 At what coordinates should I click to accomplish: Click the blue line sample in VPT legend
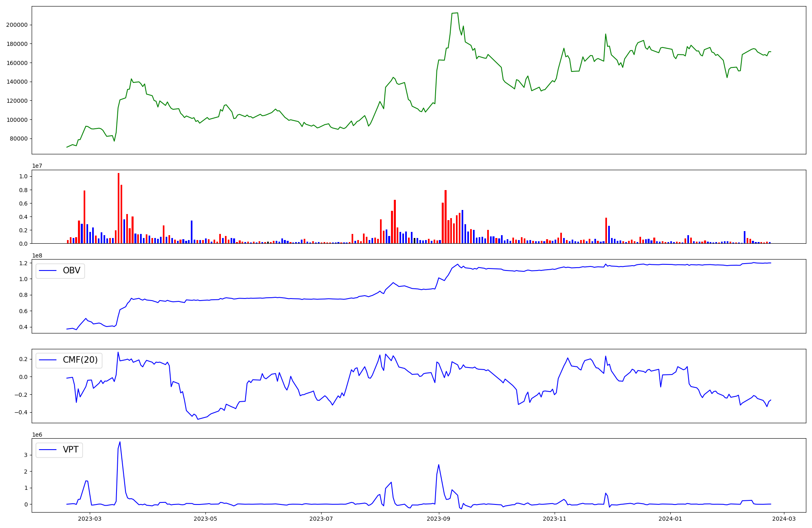click(48, 450)
